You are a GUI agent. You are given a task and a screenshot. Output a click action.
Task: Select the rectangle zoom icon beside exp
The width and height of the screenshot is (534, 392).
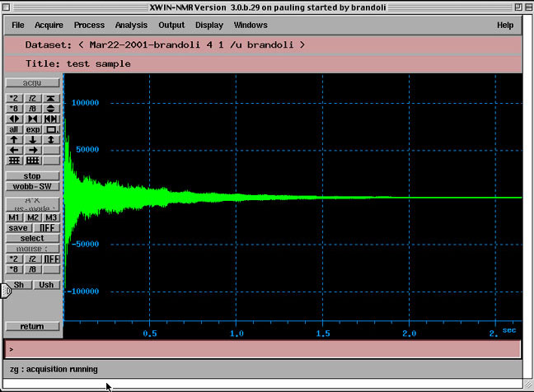pyautogui.click(x=51, y=129)
